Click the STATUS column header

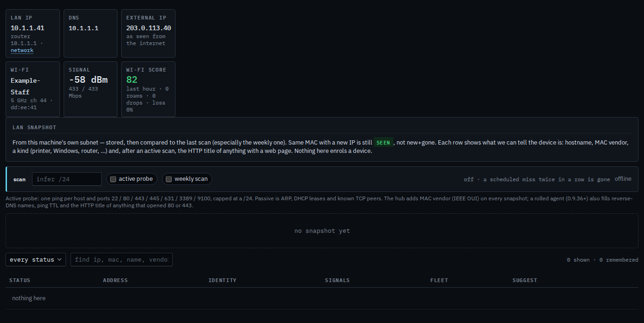pyautogui.click(x=20, y=280)
